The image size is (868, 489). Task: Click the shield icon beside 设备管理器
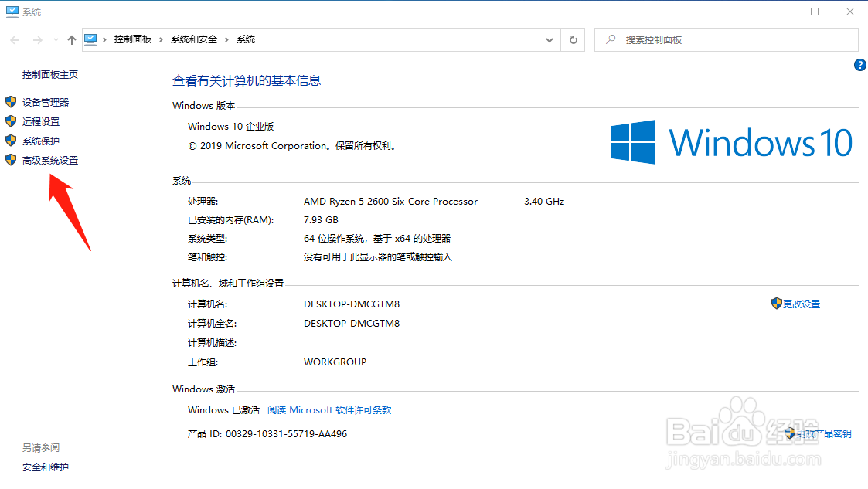[11, 102]
